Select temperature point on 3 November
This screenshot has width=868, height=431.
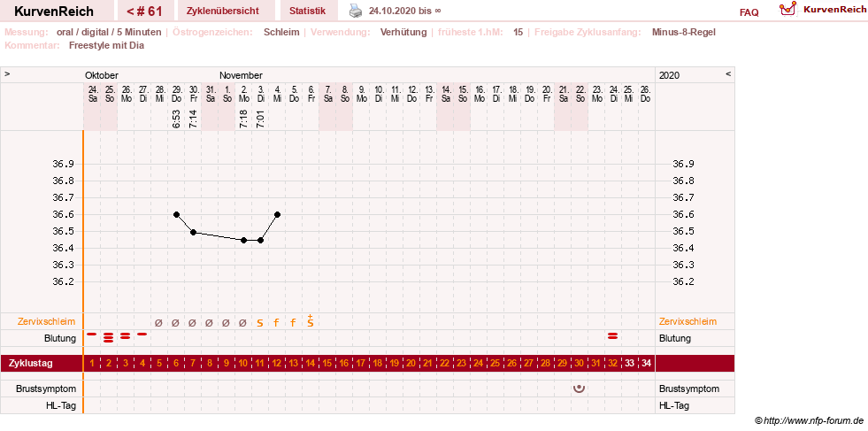tap(260, 240)
